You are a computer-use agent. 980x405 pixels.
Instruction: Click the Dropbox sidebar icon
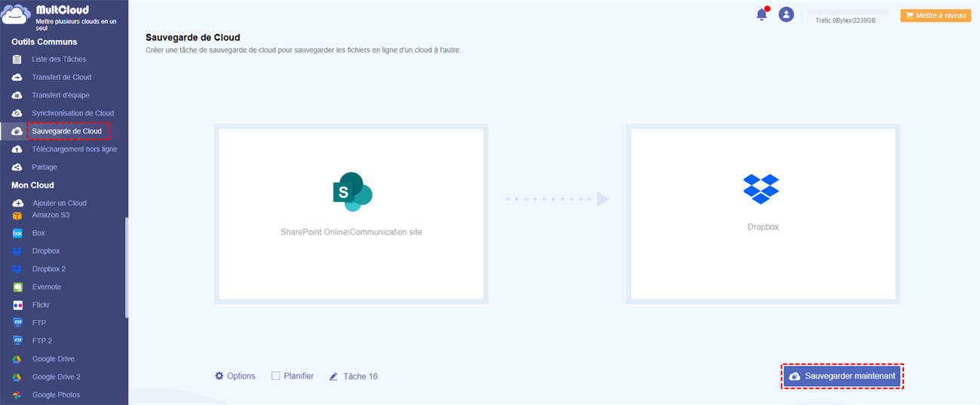[17, 251]
